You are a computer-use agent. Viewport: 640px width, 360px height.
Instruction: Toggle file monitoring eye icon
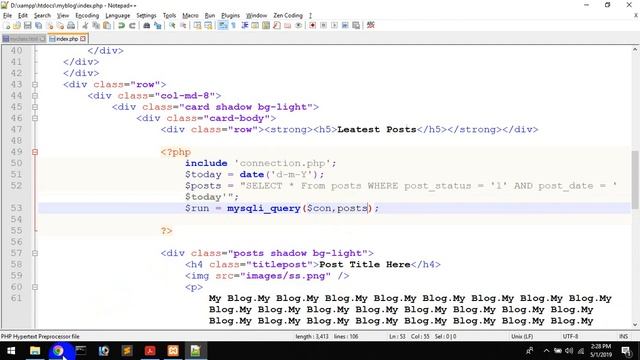298,25
